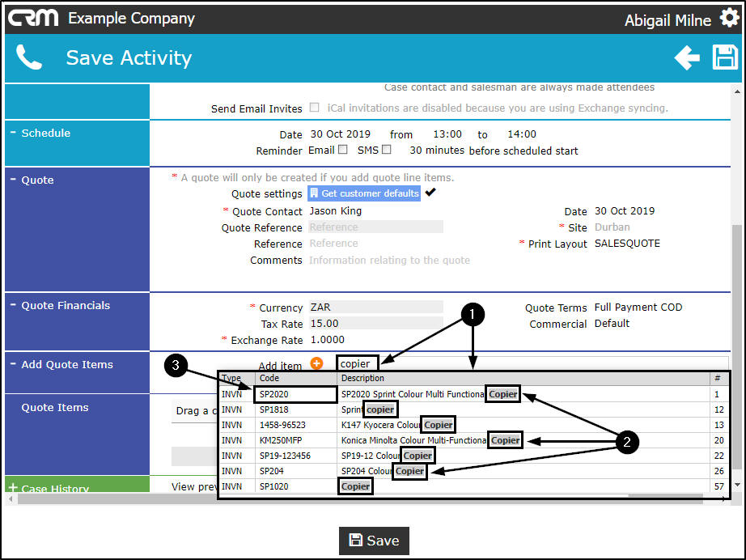
Task: Click the Comments field for quote information
Action: (390, 260)
